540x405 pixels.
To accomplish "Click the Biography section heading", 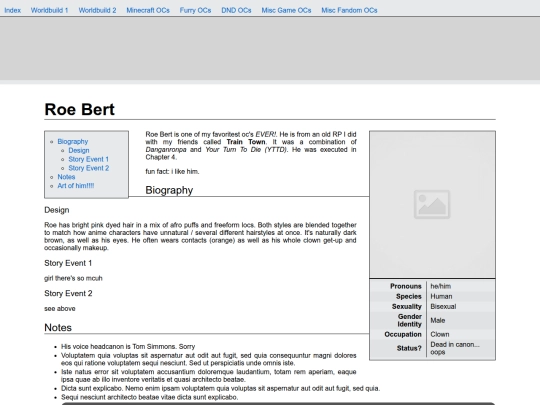I will (169, 190).
